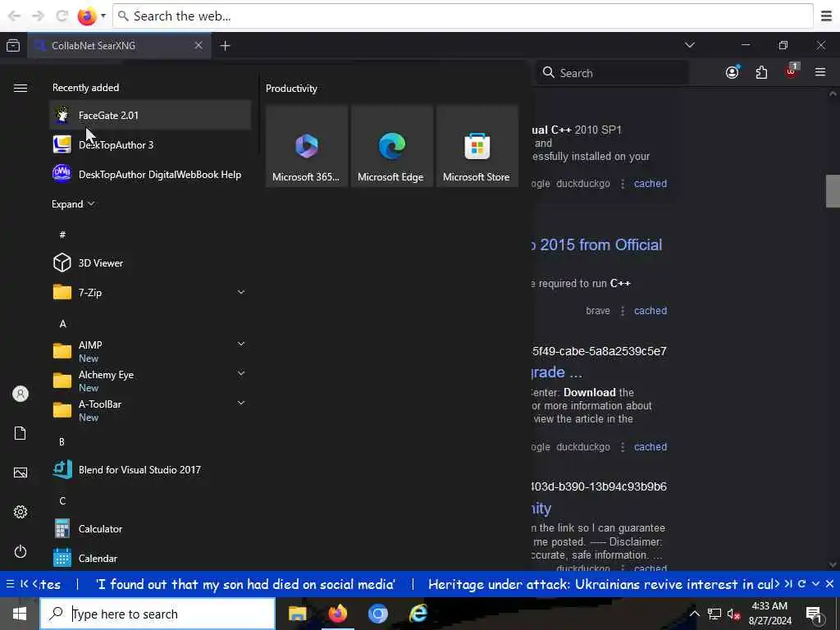The image size is (840, 630).
Task: Expand Recently added list
Action: 73,204
